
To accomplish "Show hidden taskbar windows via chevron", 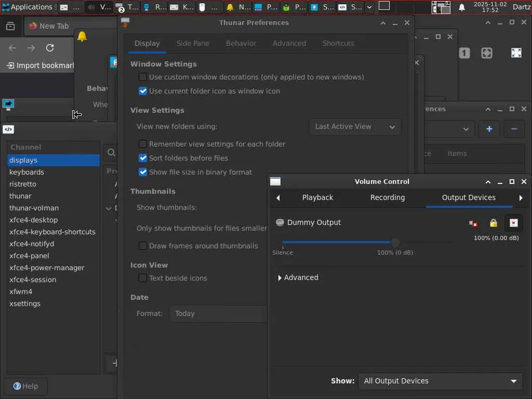I will pyautogui.click(x=369, y=7).
